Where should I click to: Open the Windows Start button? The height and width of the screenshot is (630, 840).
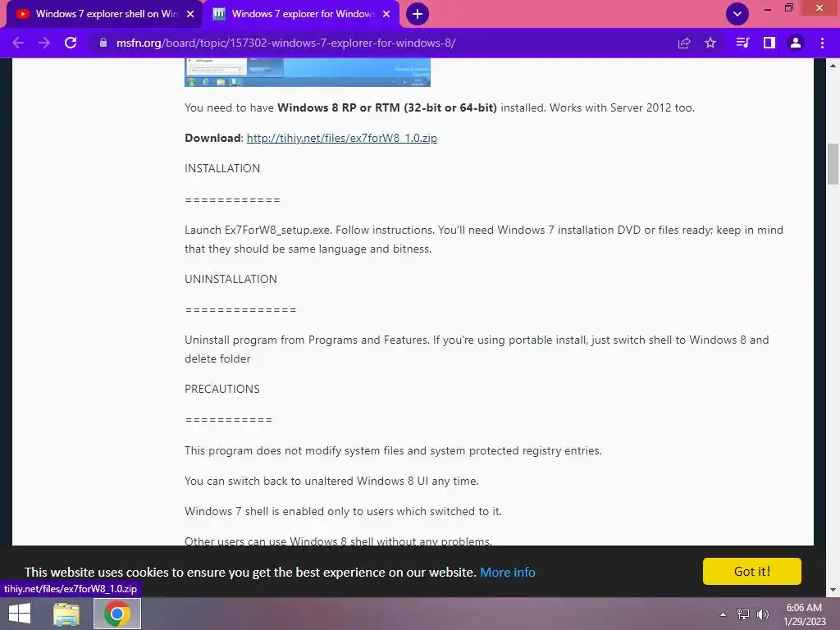20,614
